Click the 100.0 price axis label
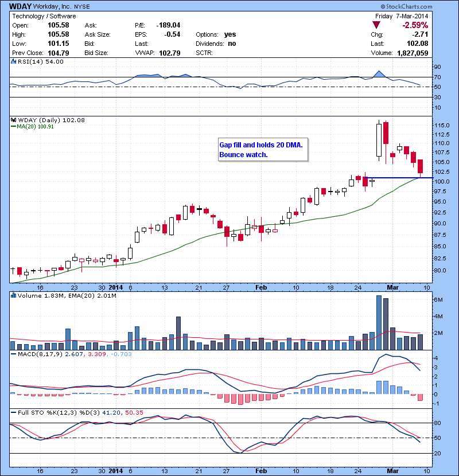The image size is (459, 476). coord(442,182)
